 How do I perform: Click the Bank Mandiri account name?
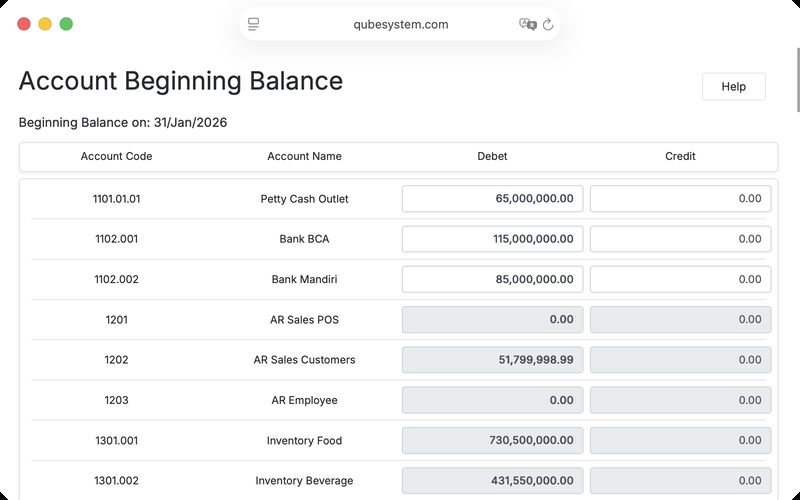coord(305,279)
